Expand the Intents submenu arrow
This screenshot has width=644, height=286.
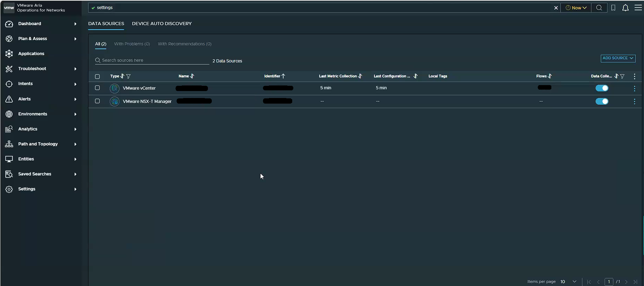pos(75,84)
